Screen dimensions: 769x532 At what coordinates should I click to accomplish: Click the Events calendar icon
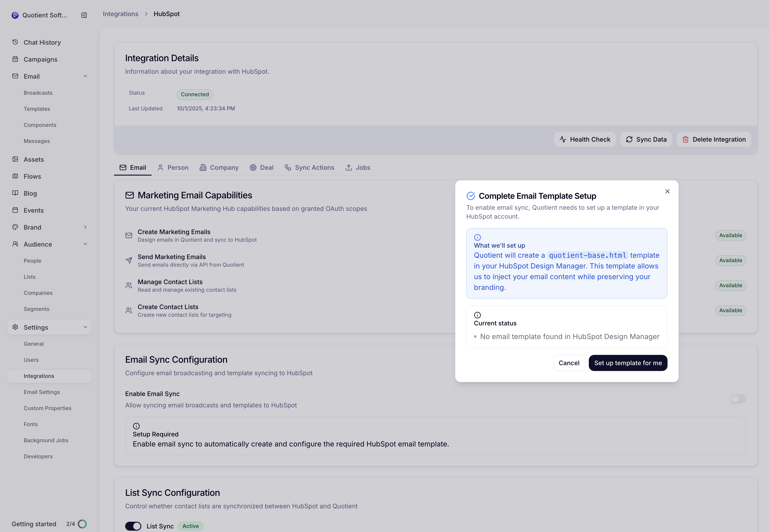(x=15, y=210)
